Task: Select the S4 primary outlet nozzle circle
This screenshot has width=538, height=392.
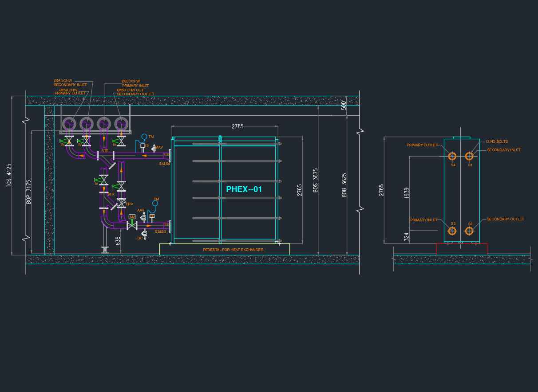Action: point(452,156)
